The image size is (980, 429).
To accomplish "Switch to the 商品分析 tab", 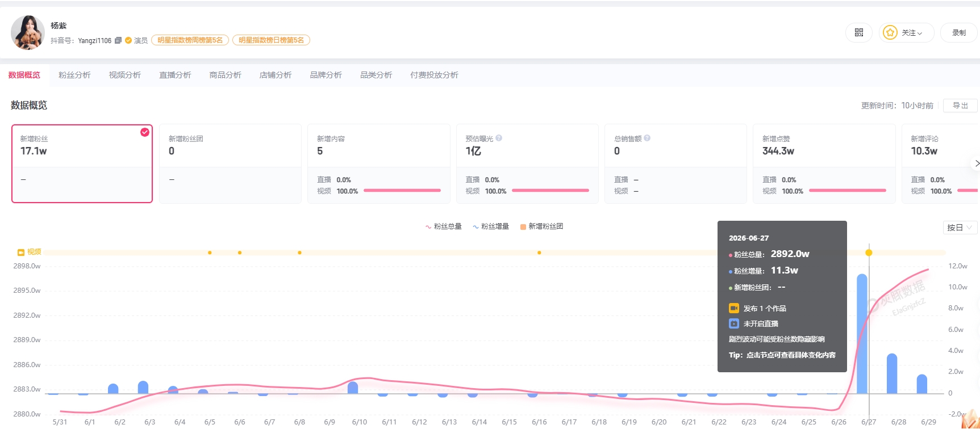I will pyautogui.click(x=225, y=75).
